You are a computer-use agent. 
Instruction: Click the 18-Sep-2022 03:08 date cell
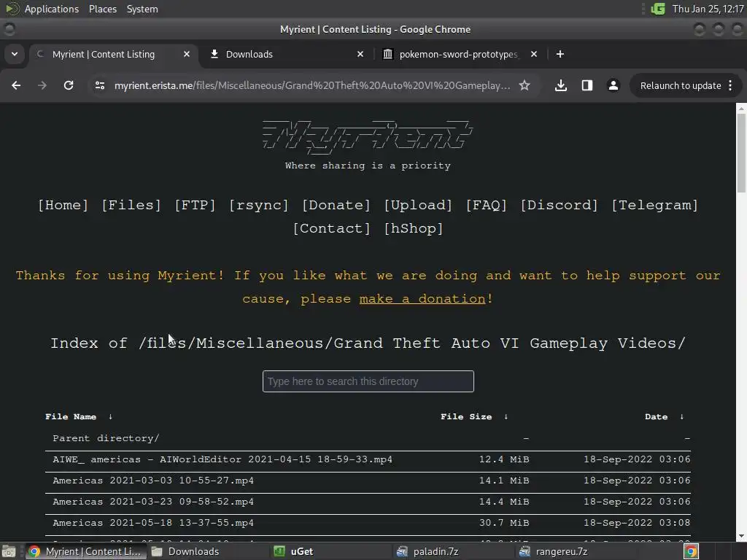click(637, 523)
